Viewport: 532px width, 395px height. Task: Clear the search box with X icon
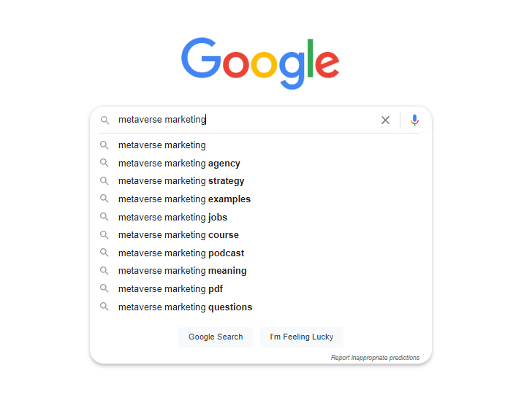385,120
